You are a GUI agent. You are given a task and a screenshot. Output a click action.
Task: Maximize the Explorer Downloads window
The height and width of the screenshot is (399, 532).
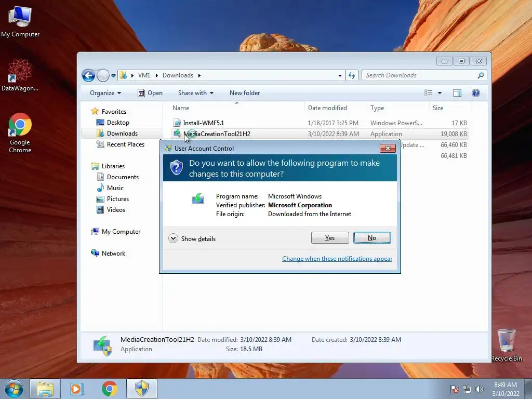click(461, 61)
